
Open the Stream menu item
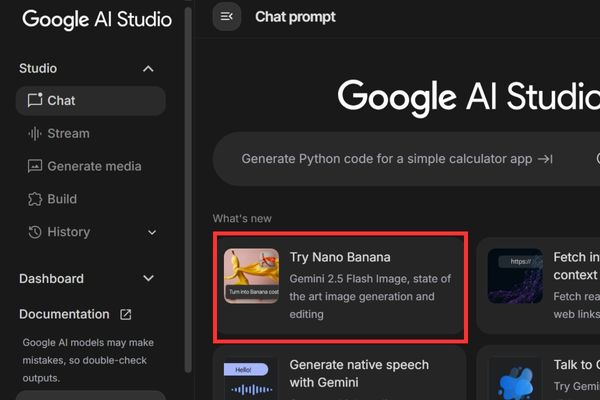(68, 133)
